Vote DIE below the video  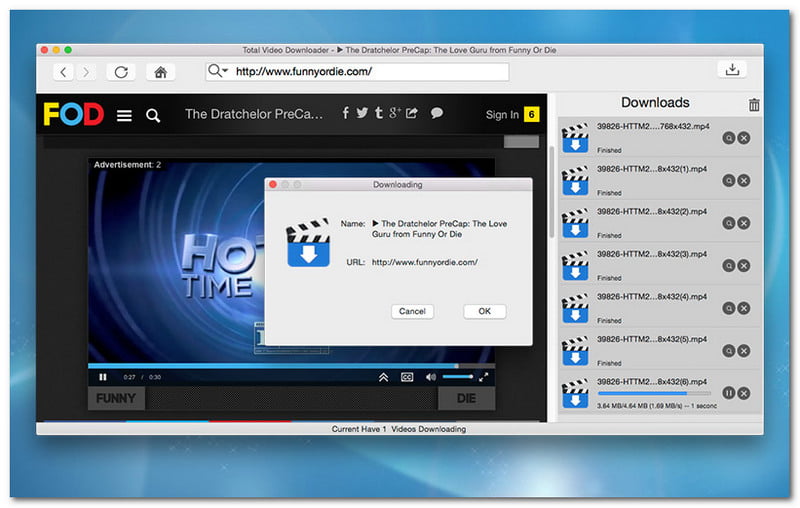pos(466,398)
